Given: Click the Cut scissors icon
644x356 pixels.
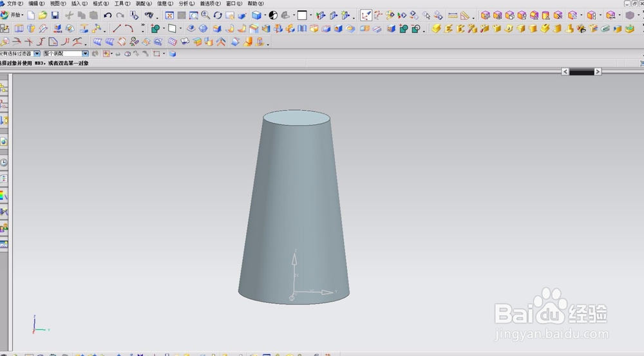Looking at the screenshot, I should (x=70, y=15).
